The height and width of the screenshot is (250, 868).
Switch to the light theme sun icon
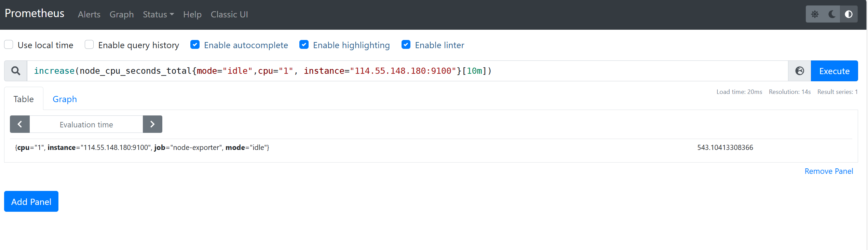815,14
